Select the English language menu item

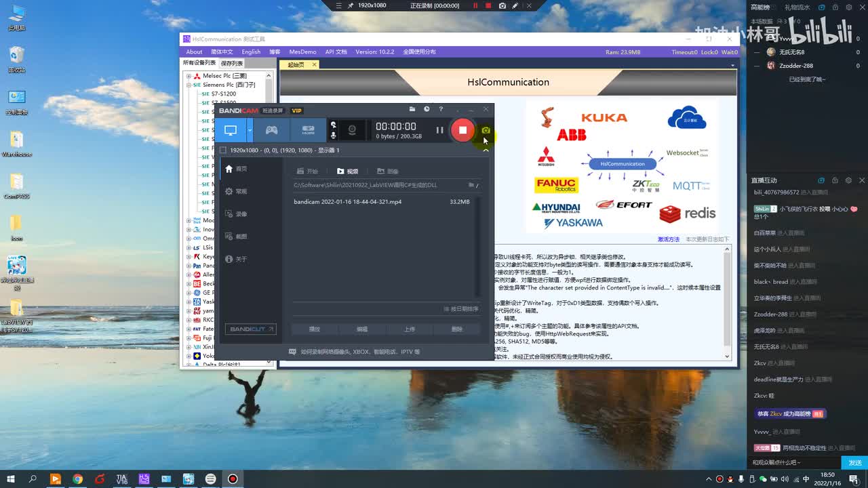point(251,52)
